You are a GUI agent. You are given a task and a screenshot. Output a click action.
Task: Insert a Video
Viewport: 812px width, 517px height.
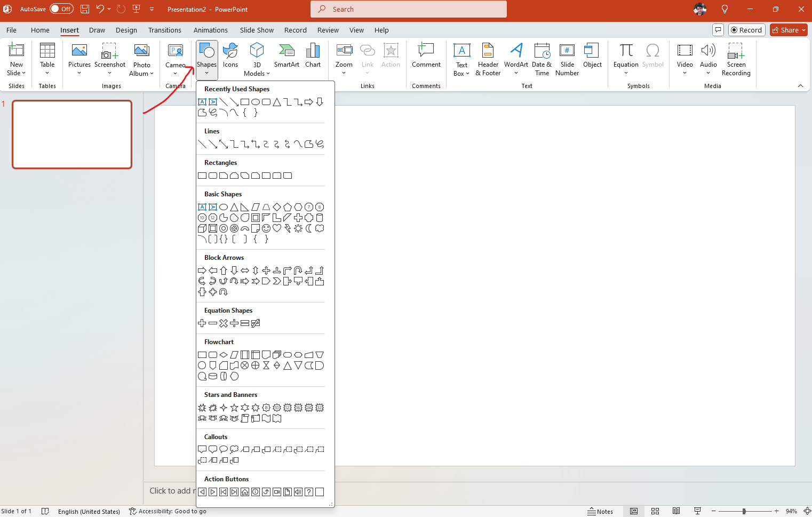684,59
